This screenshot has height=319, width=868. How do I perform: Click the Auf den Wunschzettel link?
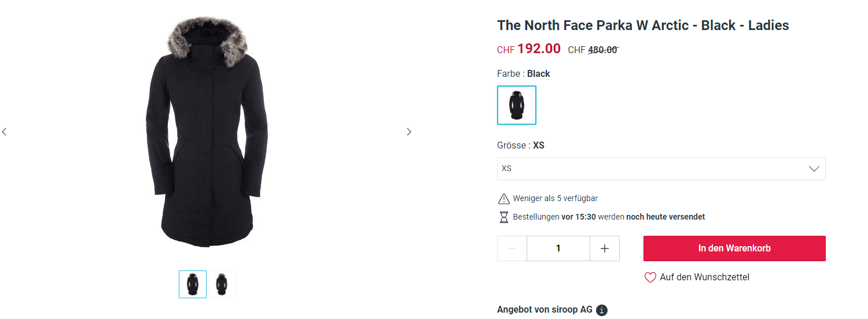tap(704, 277)
